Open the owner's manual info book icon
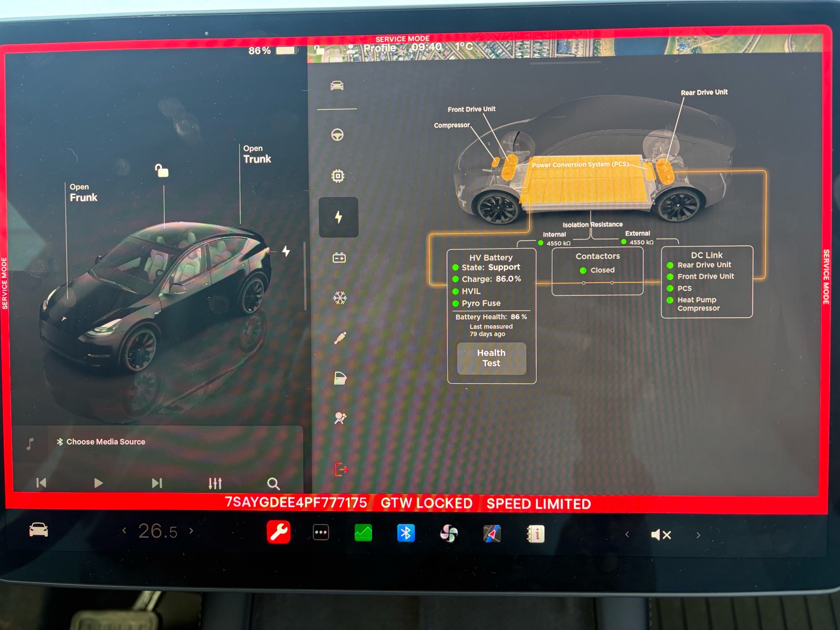The image size is (840, 630). (535, 534)
